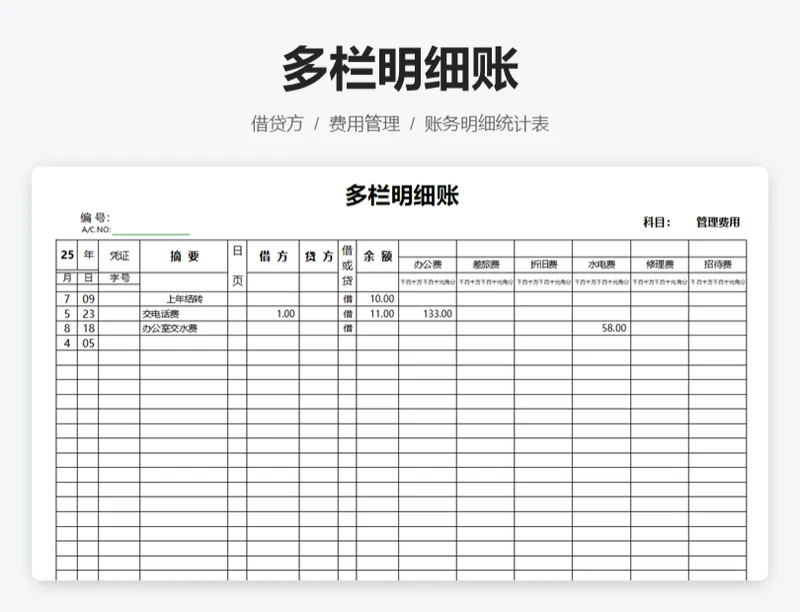Click the 办公室交水费 summary cell
800x612 pixels.
point(184,328)
